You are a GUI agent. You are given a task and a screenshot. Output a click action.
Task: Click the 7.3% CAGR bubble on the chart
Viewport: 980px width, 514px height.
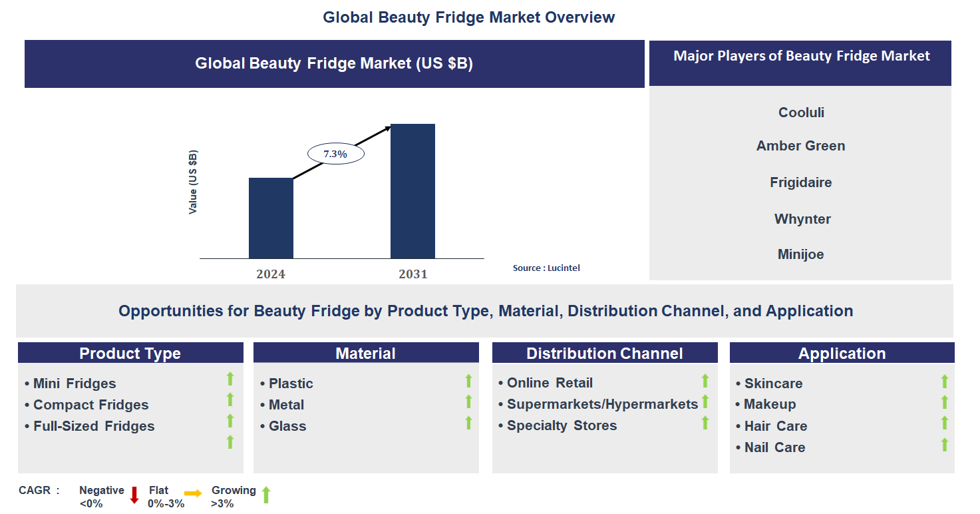[335, 153]
